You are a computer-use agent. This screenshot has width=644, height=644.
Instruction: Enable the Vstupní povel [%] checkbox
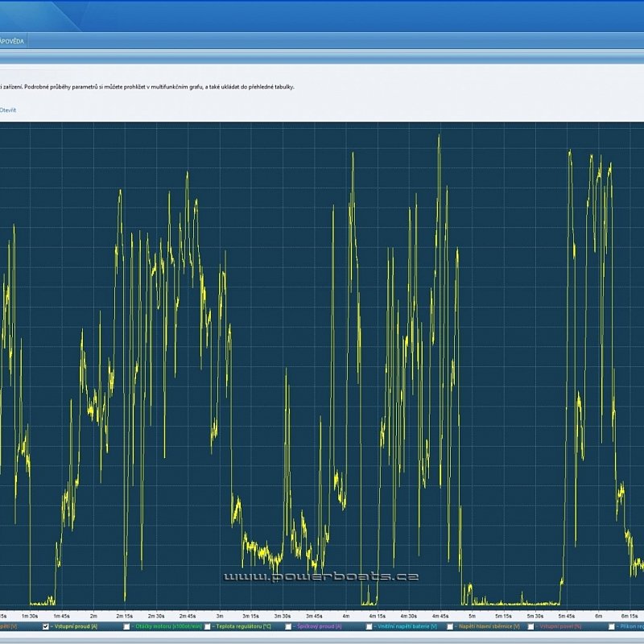click(531, 626)
